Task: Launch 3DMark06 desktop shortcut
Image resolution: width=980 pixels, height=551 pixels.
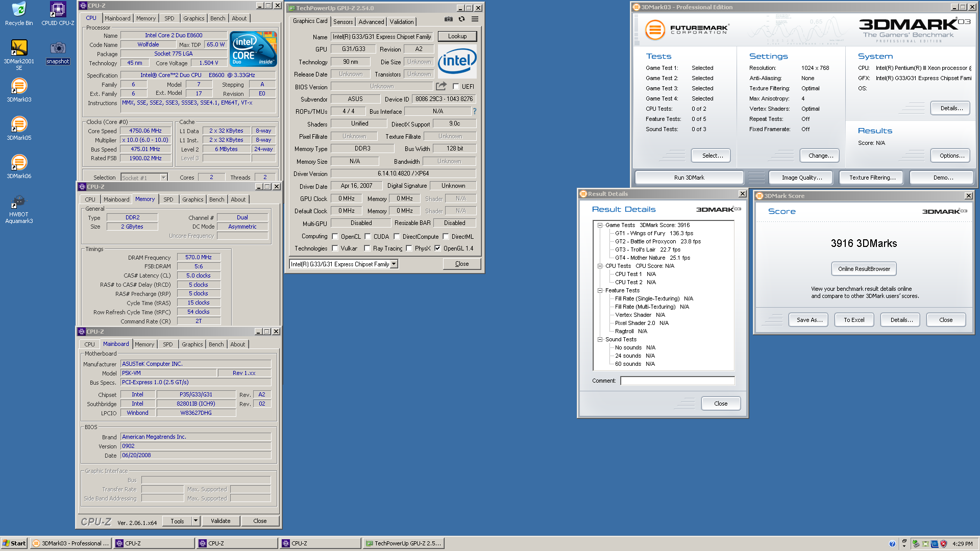Action: (x=19, y=167)
